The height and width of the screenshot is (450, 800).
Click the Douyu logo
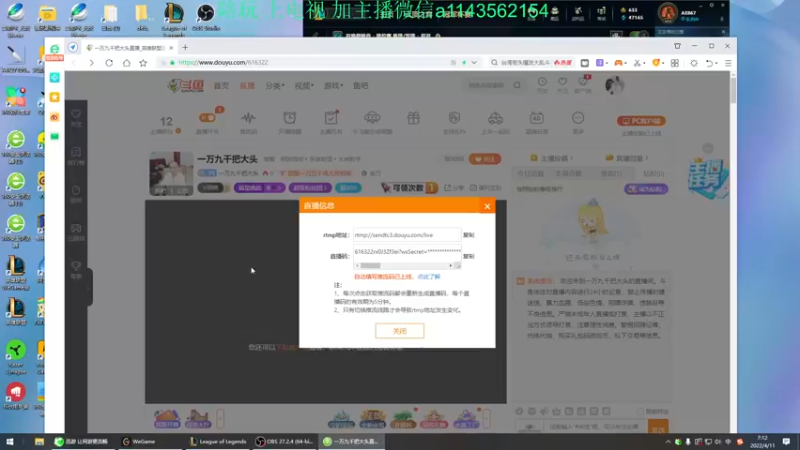coord(186,85)
